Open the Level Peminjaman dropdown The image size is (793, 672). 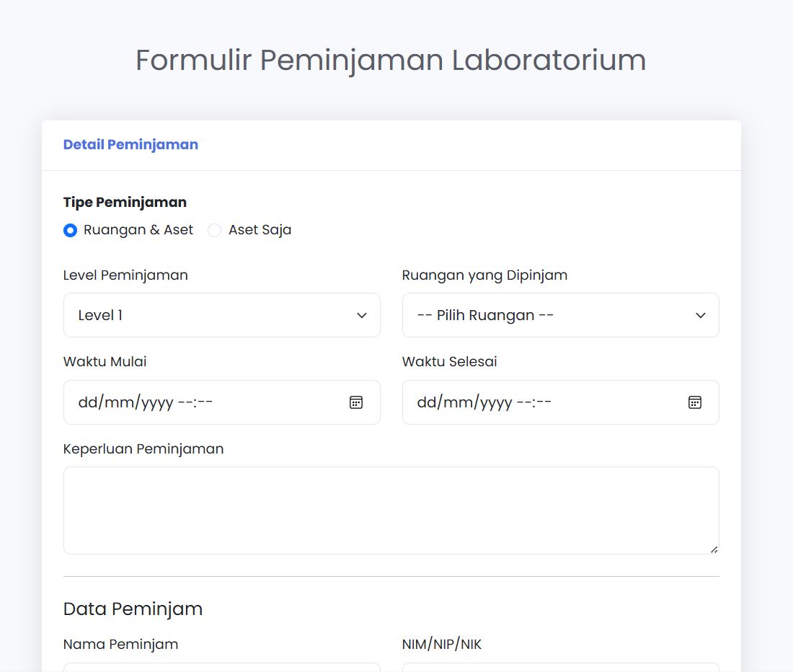tap(221, 315)
